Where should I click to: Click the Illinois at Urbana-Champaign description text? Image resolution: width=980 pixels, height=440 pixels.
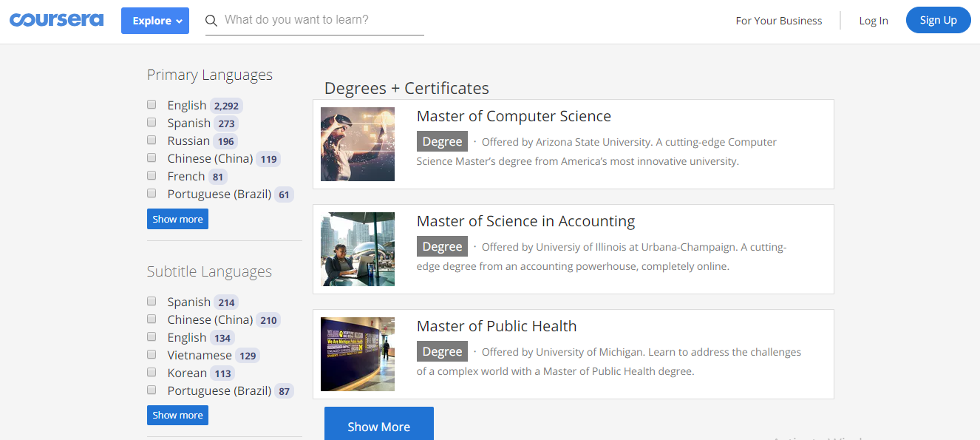click(x=602, y=257)
